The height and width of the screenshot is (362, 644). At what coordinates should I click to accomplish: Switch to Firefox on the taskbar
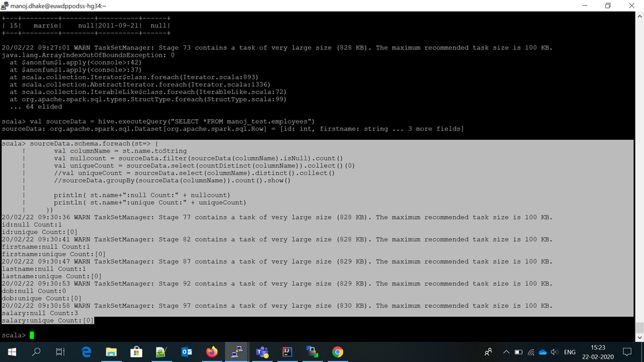(x=211, y=352)
